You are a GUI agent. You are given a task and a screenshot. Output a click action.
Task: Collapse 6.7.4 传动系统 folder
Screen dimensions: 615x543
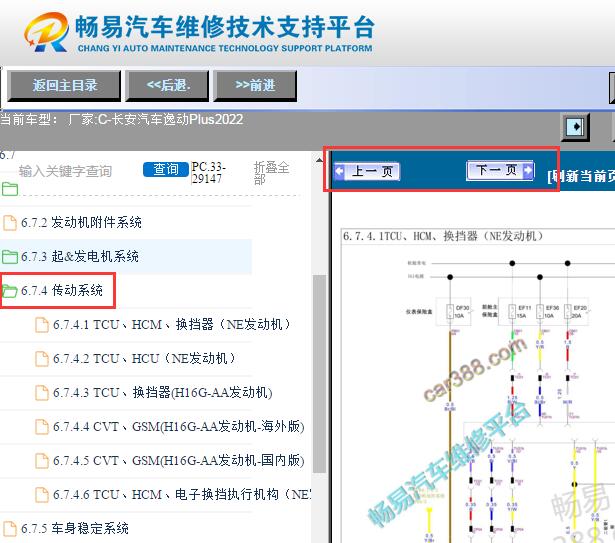(62, 290)
